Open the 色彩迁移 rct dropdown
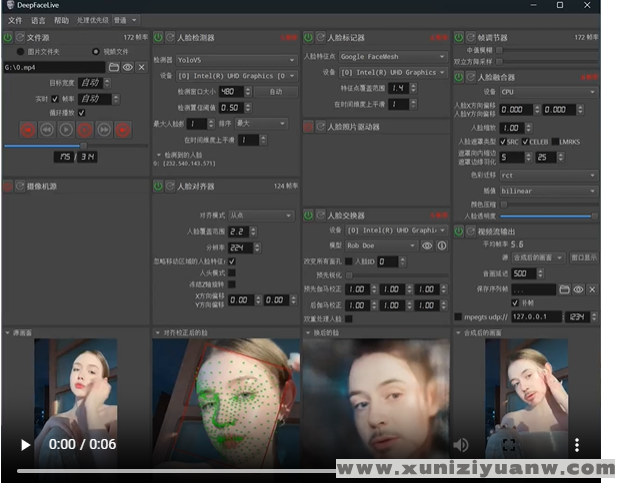This screenshot has width=620, height=483. coord(548,174)
